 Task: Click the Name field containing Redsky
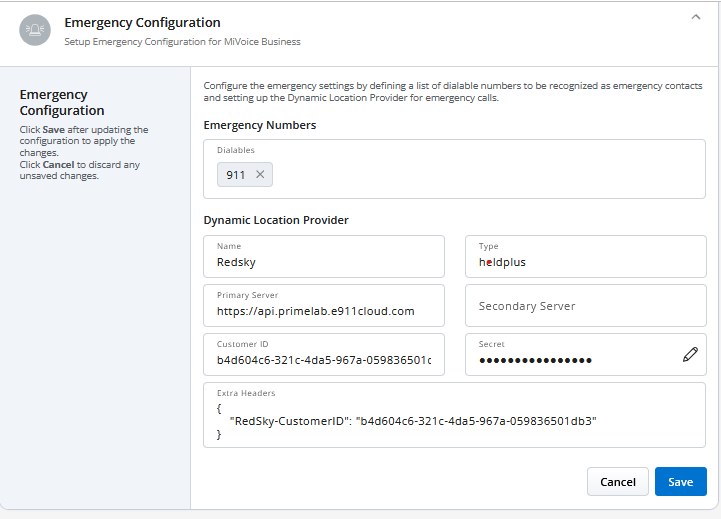323,262
